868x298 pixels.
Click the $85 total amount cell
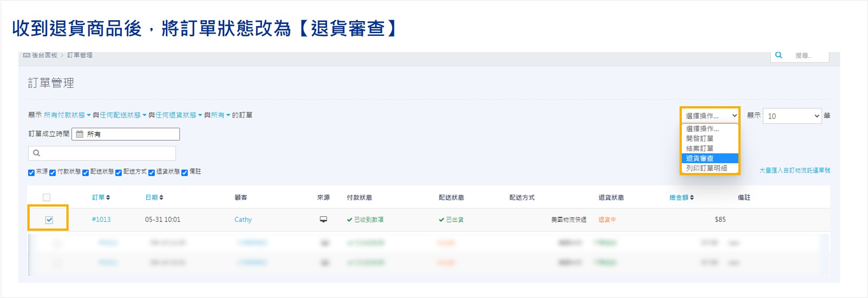click(720, 220)
